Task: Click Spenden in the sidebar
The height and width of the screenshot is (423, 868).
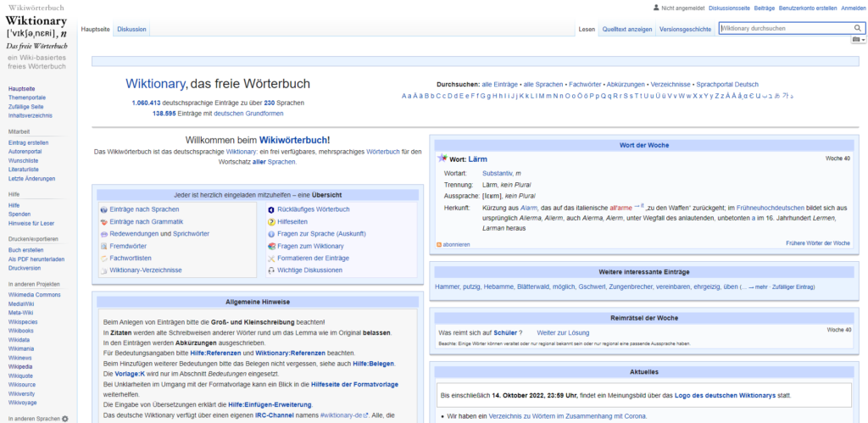Action: [19, 214]
